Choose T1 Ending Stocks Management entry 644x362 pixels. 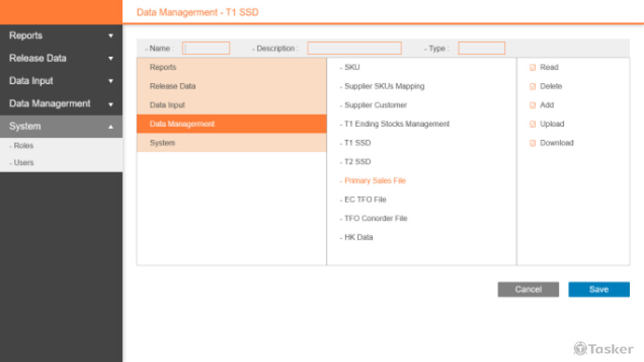397,124
